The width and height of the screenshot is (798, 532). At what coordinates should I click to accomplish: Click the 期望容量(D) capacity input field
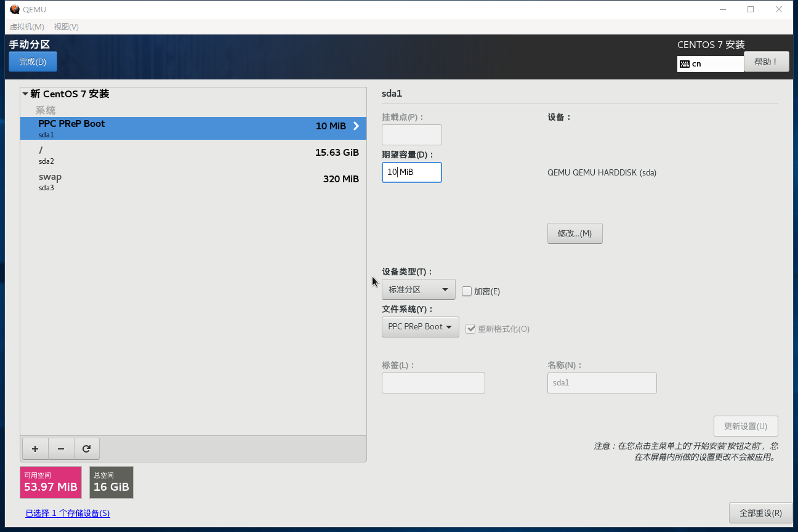point(412,172)
